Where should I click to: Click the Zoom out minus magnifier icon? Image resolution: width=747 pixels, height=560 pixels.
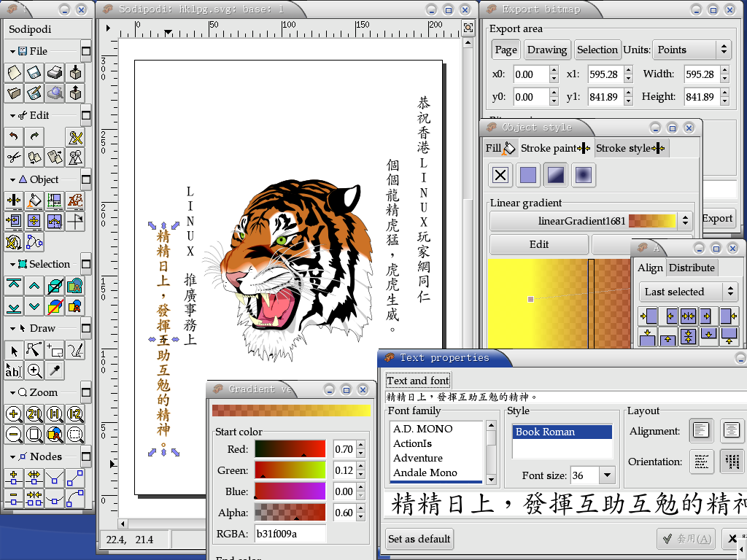(14, 435)
